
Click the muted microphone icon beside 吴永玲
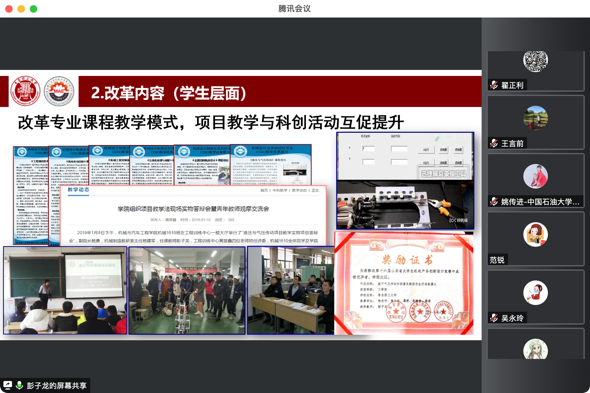click(494, 318)
